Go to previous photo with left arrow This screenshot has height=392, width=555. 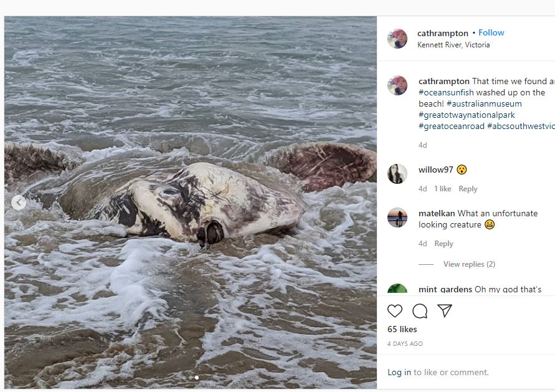(19, 203)
